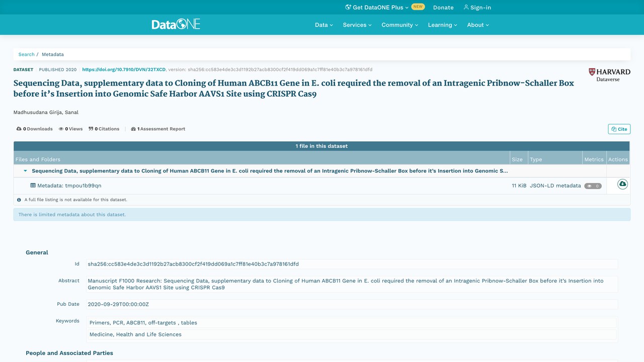Click the info icon by full file listing note
Screen dimensions: 644x362
pos(19,200)
